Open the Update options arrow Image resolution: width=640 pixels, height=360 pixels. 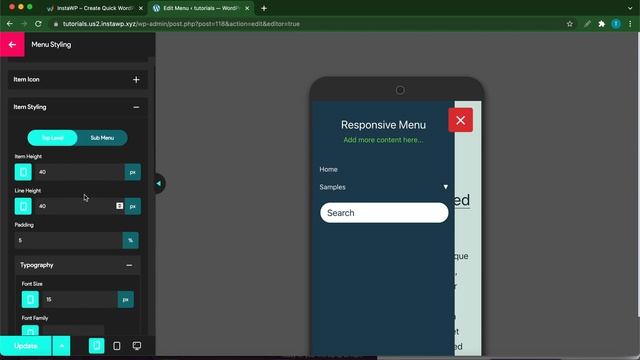pos(61,346)
